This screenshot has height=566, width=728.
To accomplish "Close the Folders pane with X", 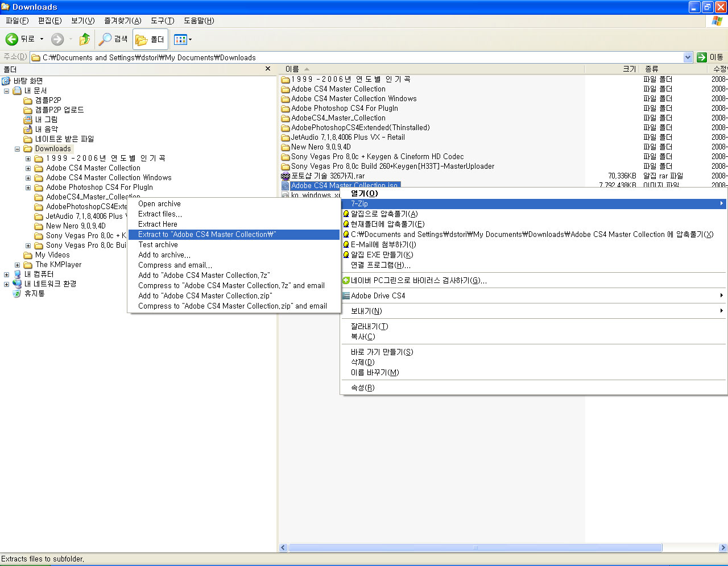I will pos(268,69).
